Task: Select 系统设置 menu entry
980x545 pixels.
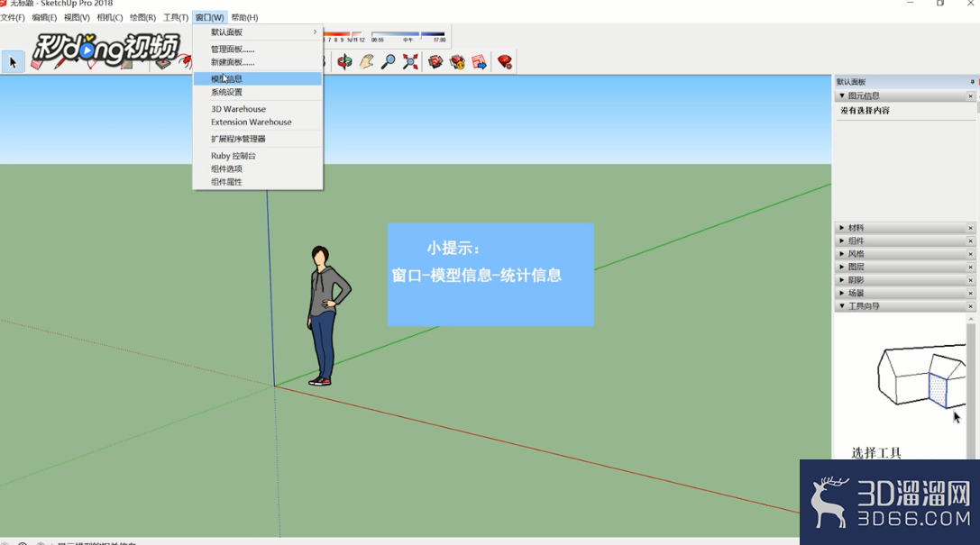Action: click(x=258, y=93)
